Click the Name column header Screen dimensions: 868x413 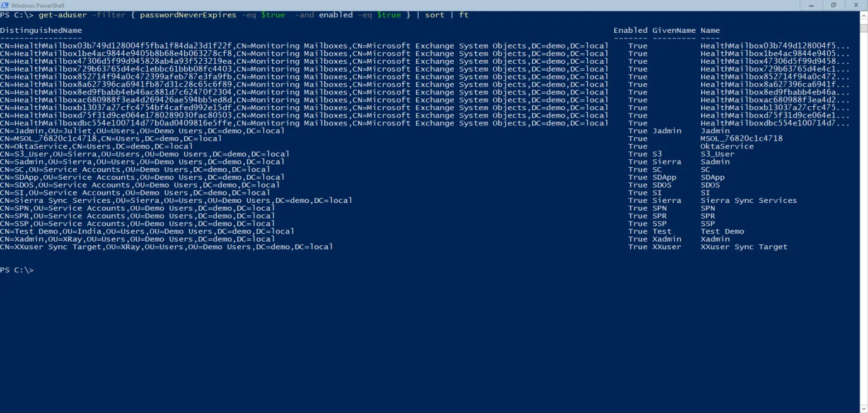coord(710,30)
